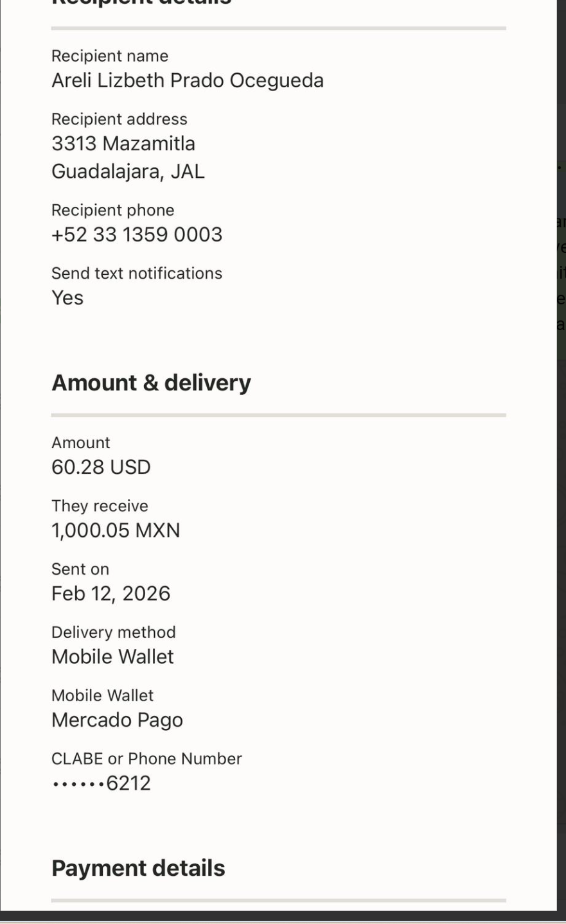The image size is (566, 924).
Task: Click the "Delivery method" label
Action: pyautogui.click(x=113, y=632)
